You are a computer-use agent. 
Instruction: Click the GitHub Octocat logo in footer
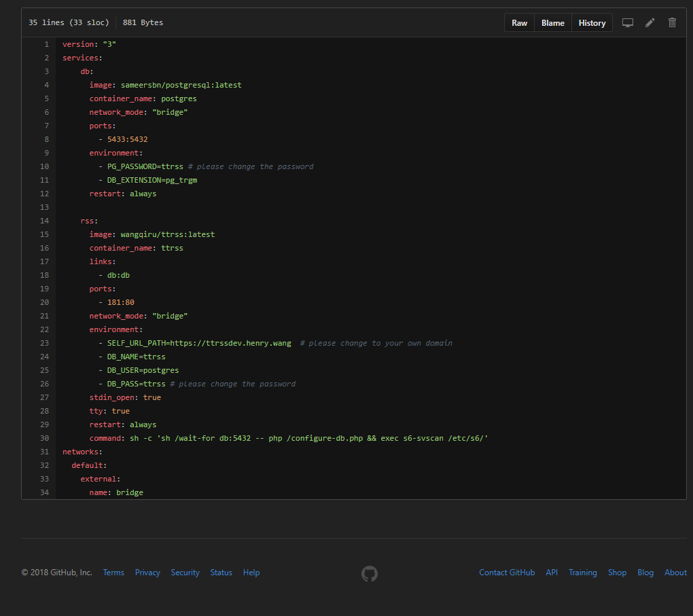370,574
